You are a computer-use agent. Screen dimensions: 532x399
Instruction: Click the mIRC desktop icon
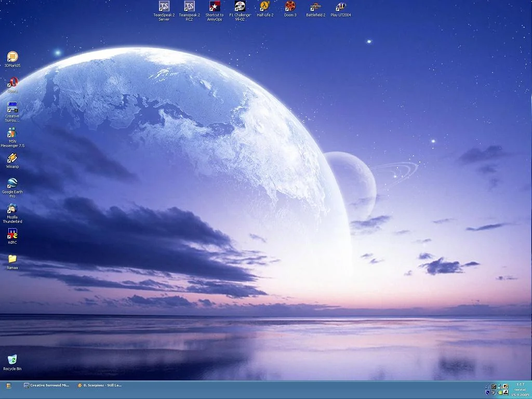(12, 234)
